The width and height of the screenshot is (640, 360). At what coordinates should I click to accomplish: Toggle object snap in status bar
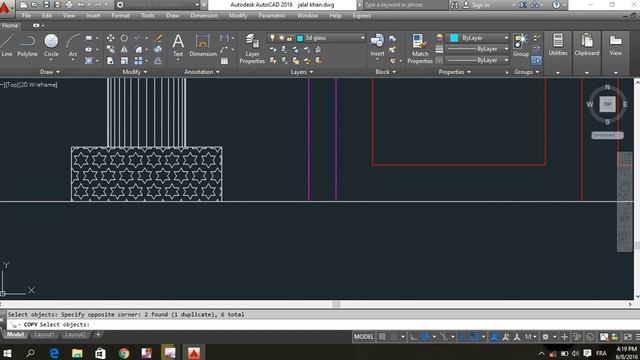point(474,337)
